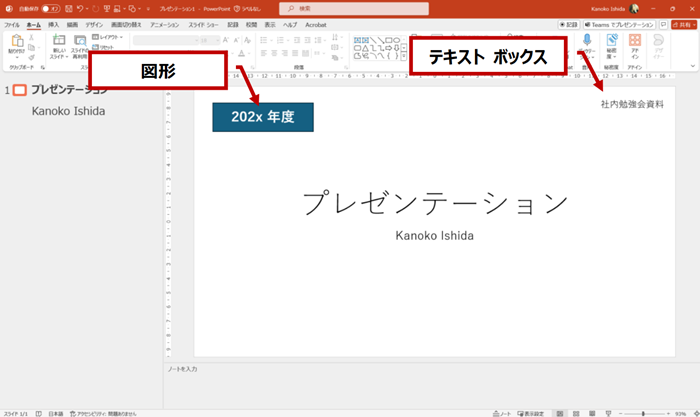The image size is (700, 417).
Task: Open the Layout (レイアウト) dropdown
Action: pyautogui.click(x=110, y=37)
